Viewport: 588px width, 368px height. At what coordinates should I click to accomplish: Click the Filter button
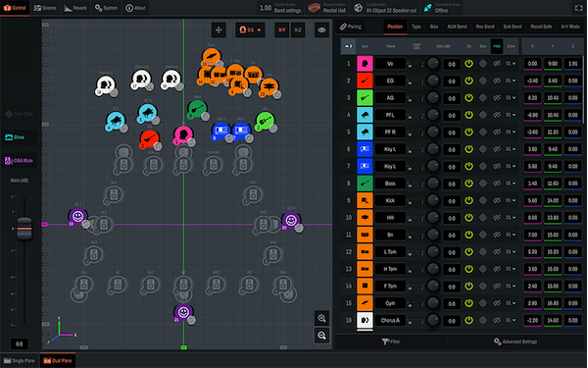pyautogui.click(x=391, y=342)
